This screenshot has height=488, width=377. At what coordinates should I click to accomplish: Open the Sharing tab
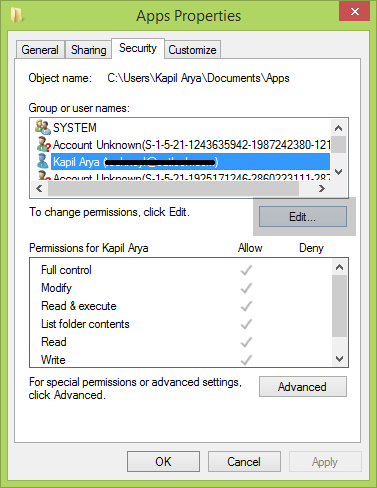coord(88,50)
